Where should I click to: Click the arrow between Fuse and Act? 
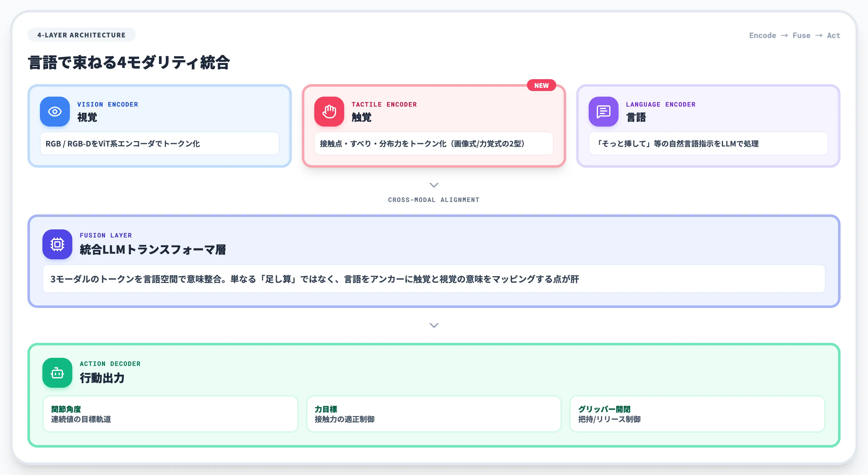(x=819, y=35)
